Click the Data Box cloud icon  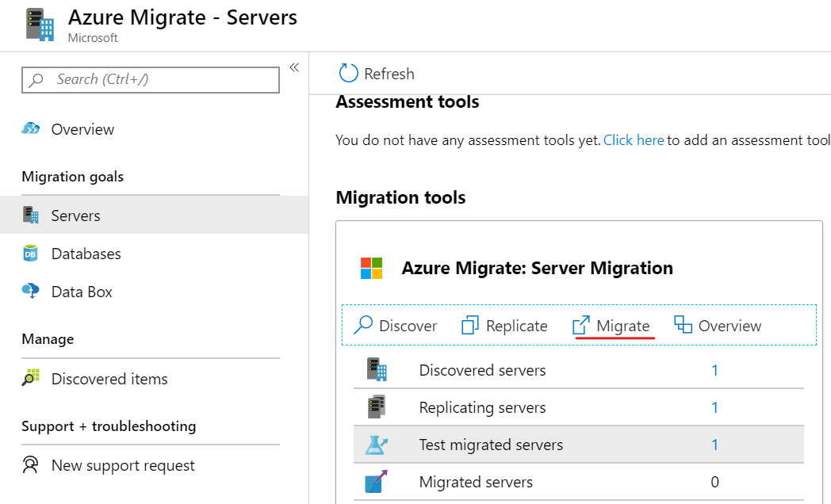pyautogui.click(x=31, y=291)
